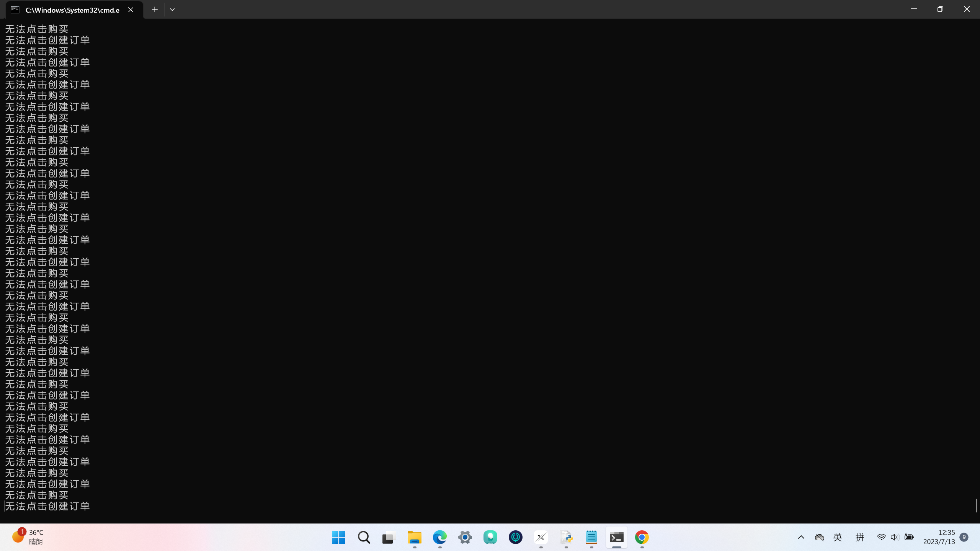Image resolution: width=980 pixels, height=551 pixels.
Task: Open Task View from the taskbar
Action: (389, 537)
